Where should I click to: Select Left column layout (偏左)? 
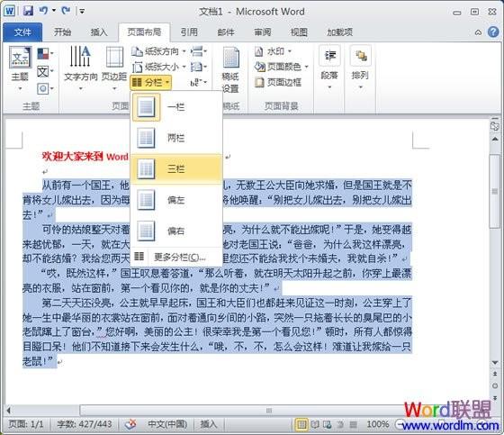(176, 200)
